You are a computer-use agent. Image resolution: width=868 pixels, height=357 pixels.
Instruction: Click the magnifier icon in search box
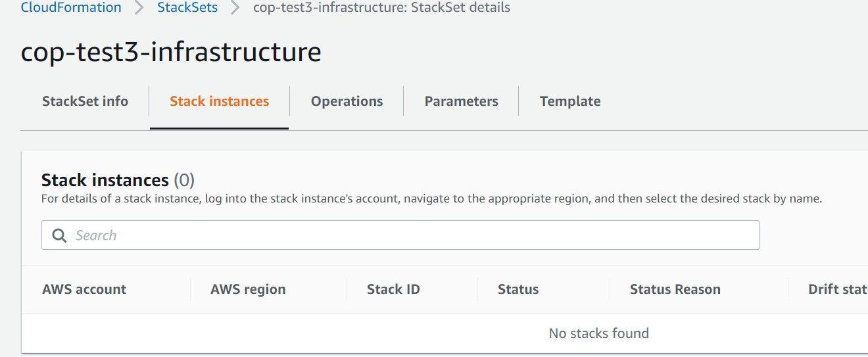[59, 235]
